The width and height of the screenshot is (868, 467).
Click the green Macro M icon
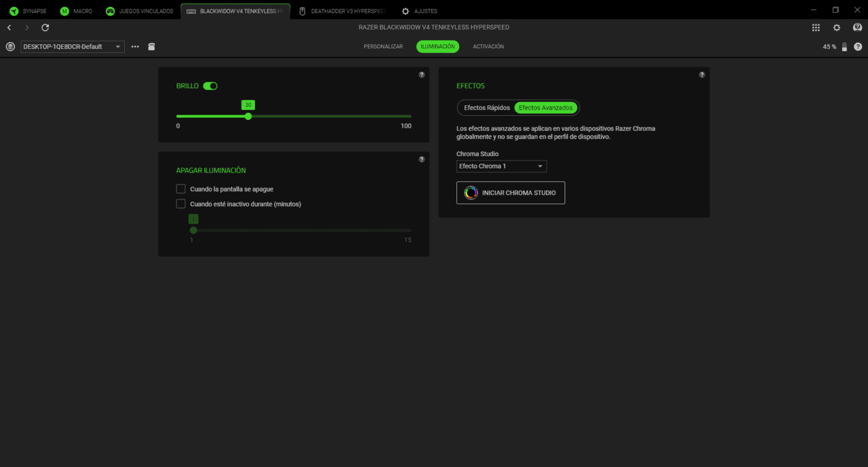[64, 11]
